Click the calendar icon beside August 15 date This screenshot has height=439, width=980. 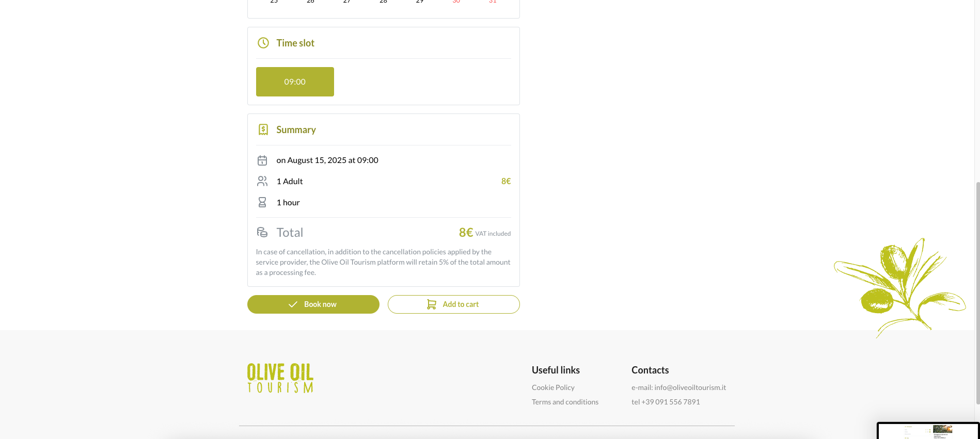tap(262, 160)
